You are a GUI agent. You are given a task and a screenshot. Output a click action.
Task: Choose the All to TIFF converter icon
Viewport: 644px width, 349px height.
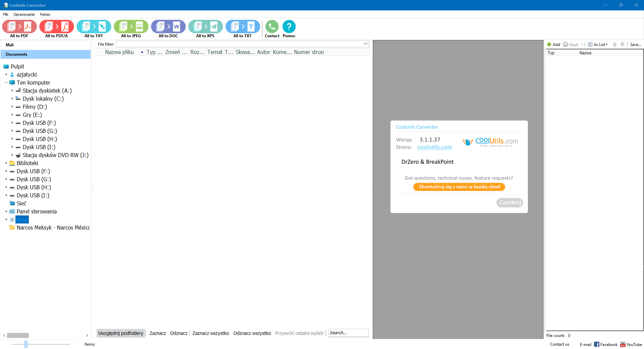click(x=94, y=27)
